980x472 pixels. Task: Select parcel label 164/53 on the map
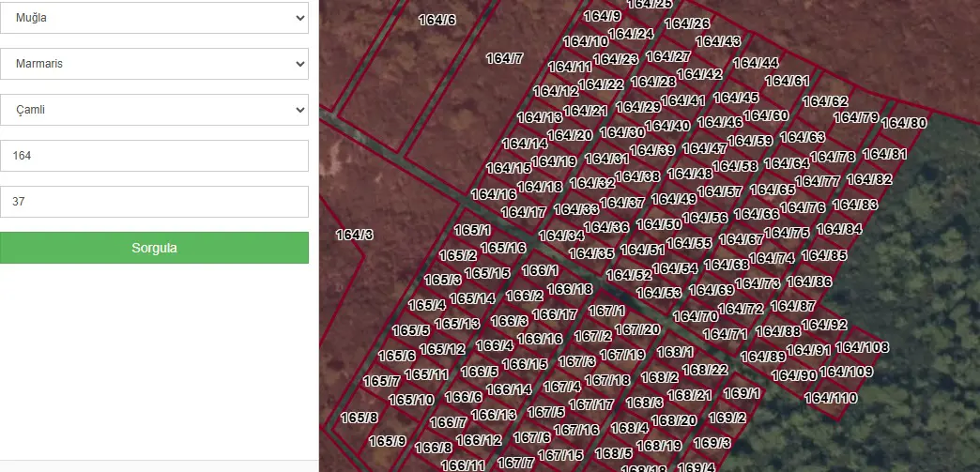point(659,293)
